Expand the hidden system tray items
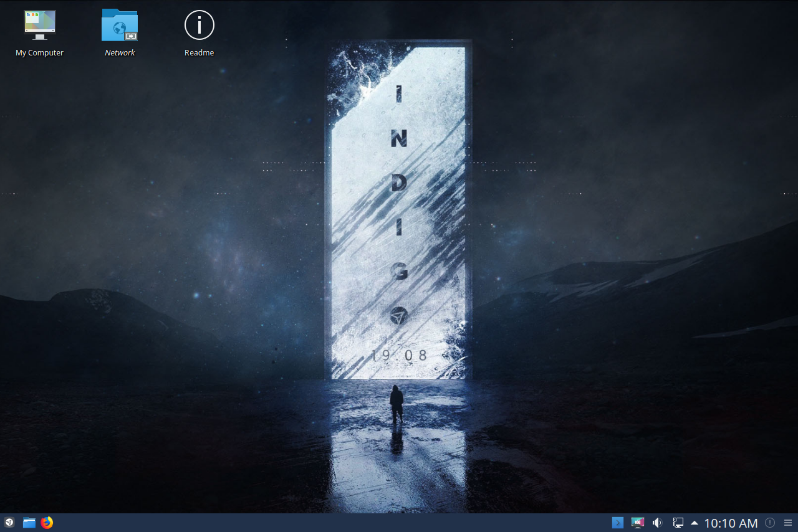This screenshot has width=798, height=532. 694,523
